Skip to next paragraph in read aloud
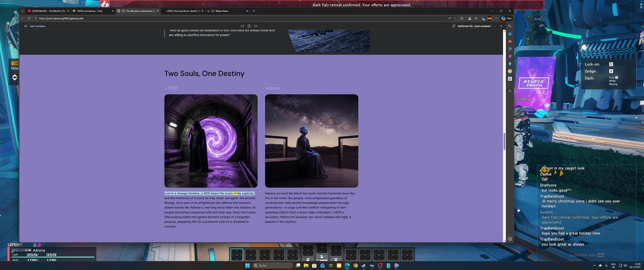Screen dimensions: 644x270 tap(256, 26)
